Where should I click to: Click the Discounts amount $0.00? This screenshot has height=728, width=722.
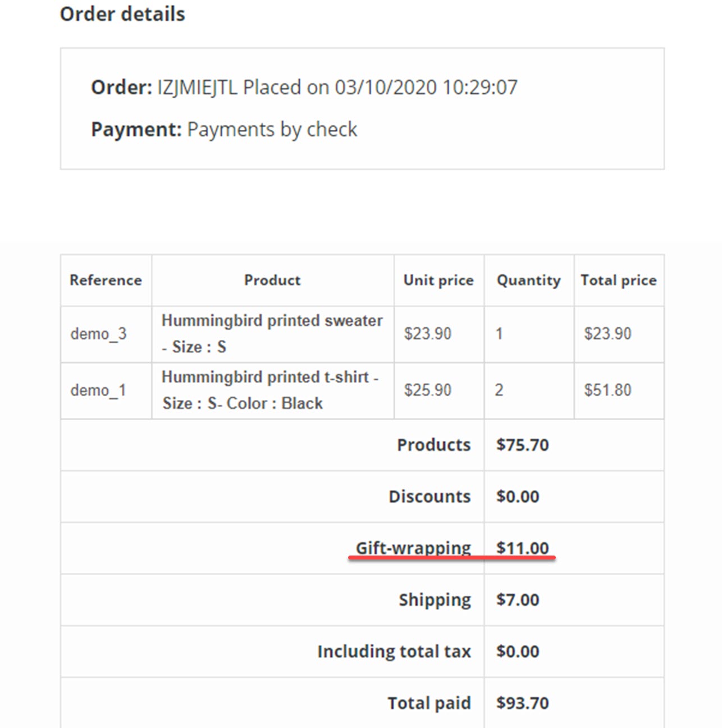pyautogui.click(x=518, y=497)
